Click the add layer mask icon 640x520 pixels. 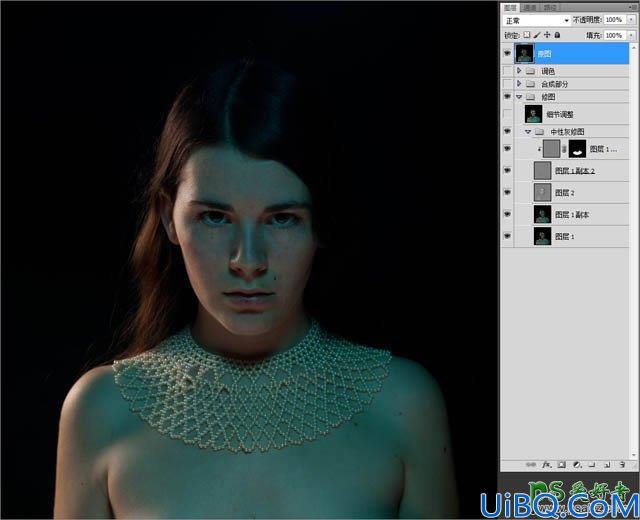pos(562,464)
